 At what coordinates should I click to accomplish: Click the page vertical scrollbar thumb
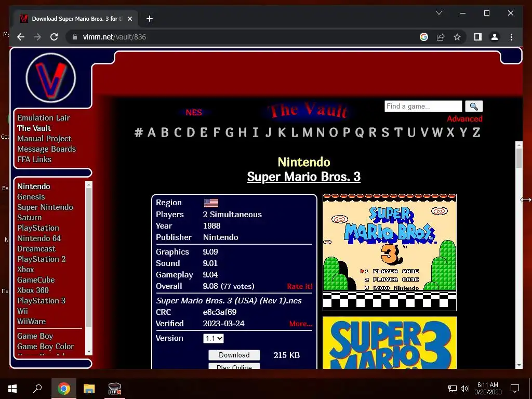(519, 158)
